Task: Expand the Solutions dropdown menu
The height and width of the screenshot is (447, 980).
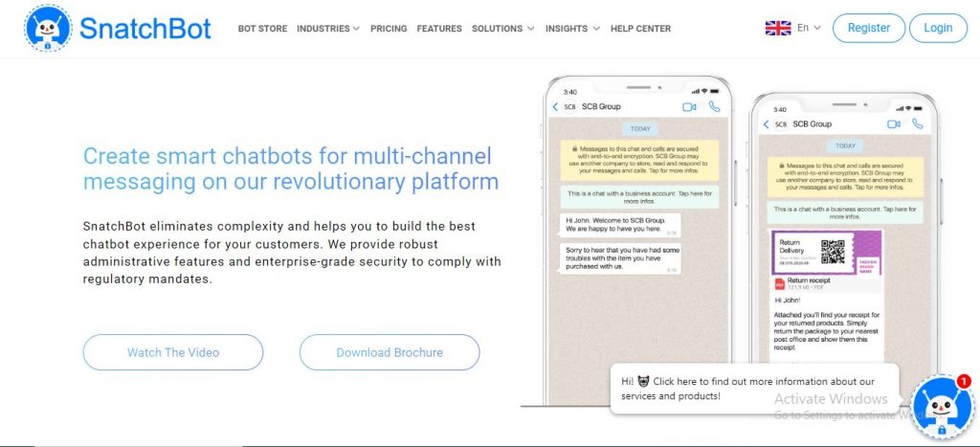Action: (x=503, y=29)
